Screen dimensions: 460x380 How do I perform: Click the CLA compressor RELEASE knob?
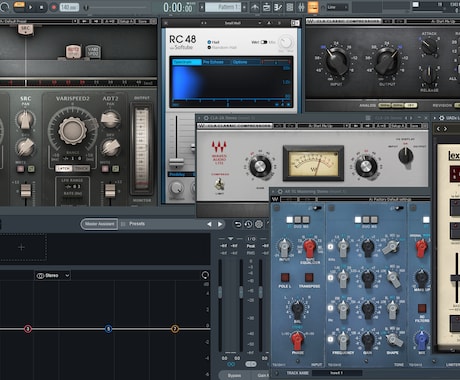click(429, 75)
